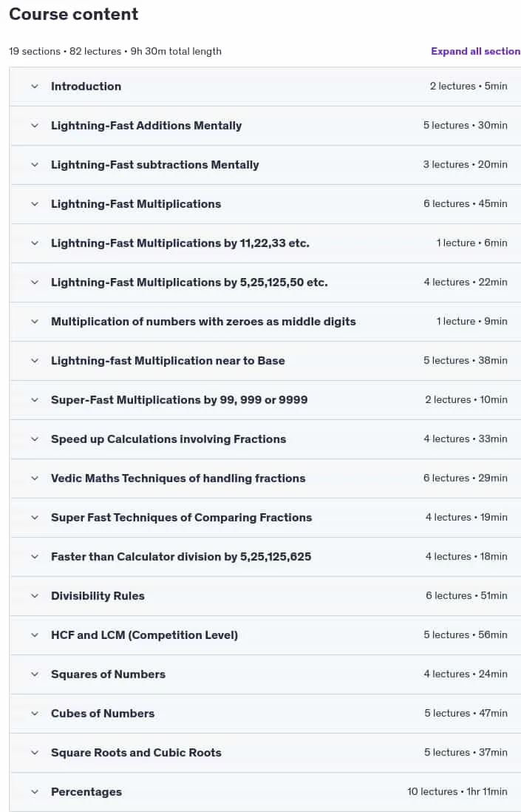Select Multiplication with zeroes as middle digits

coord(203,322)
